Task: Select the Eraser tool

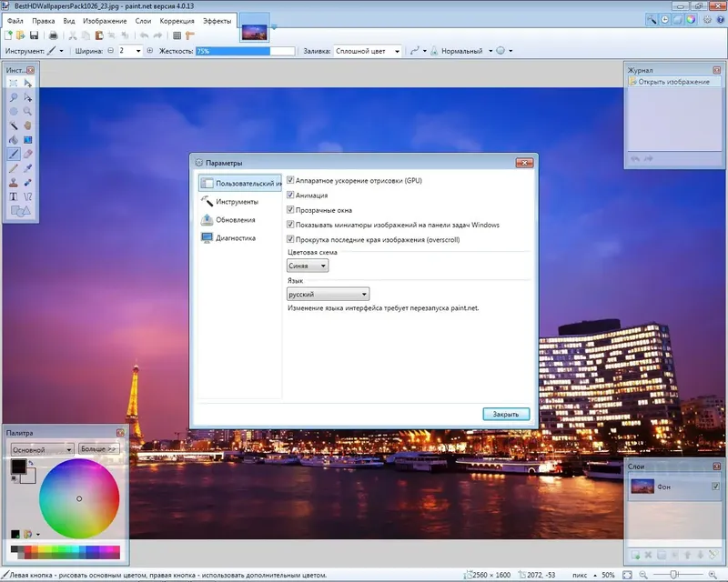Action: tap(28, 154)
